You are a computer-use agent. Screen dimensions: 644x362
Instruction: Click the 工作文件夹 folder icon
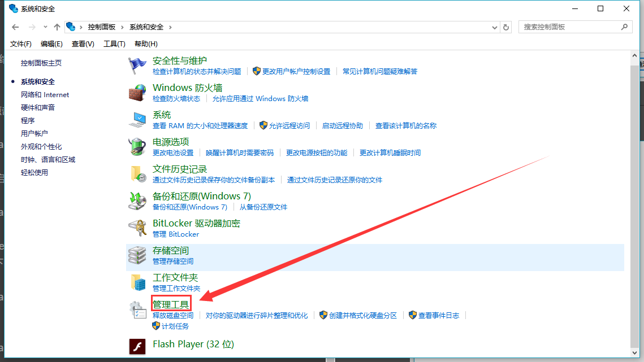137,282
